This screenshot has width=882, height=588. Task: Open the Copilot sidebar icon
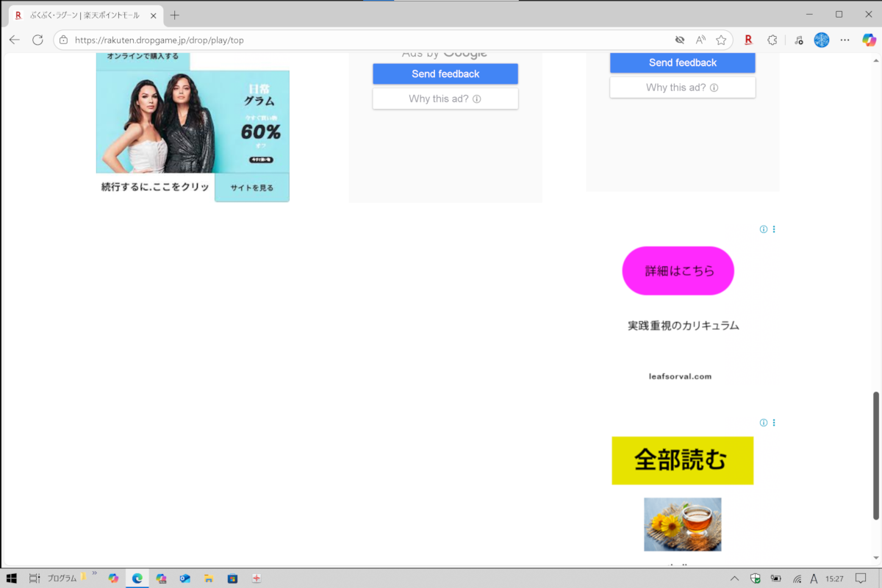[869, 40]
